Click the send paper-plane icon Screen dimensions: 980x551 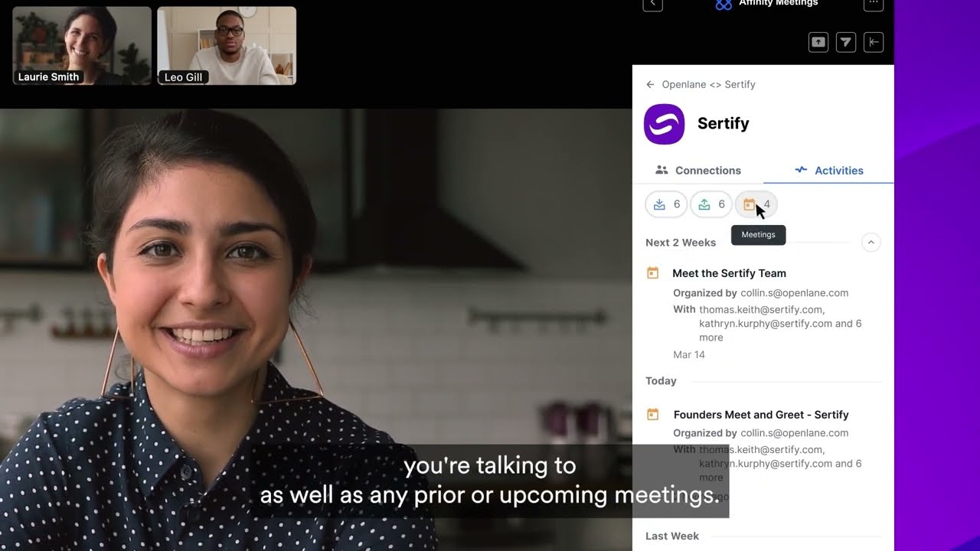click(x=846, y=42)
